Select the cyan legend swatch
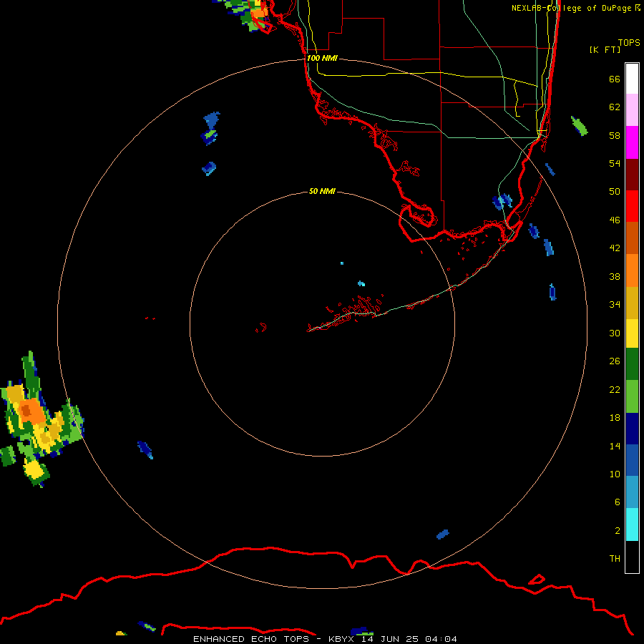 632,525
